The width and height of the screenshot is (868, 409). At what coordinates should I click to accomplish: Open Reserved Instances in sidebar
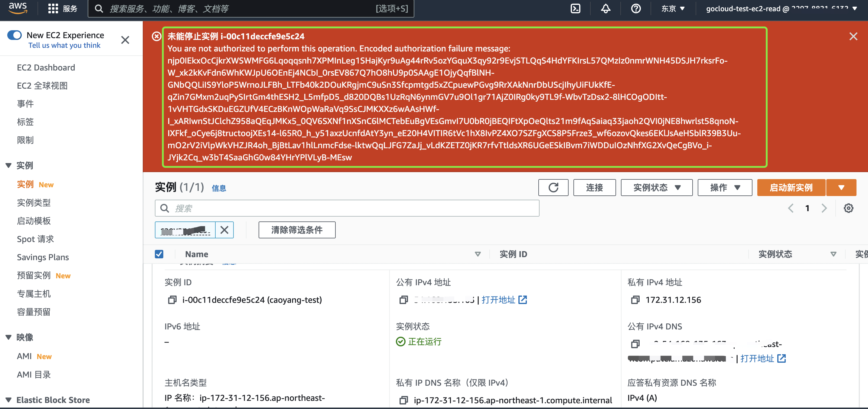pyautogui.click(x=34, y=276)
